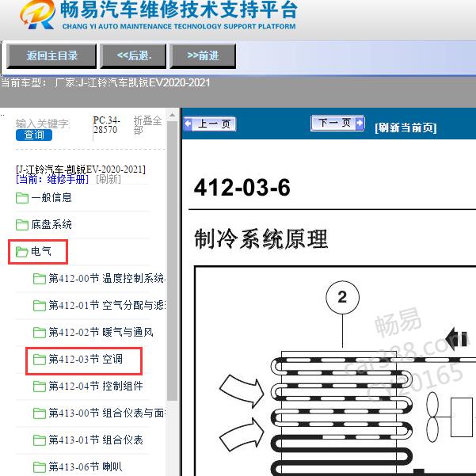Click 折叠全部 to collapse the tree
The image size is (476, 476).
[x=147, y=125]
